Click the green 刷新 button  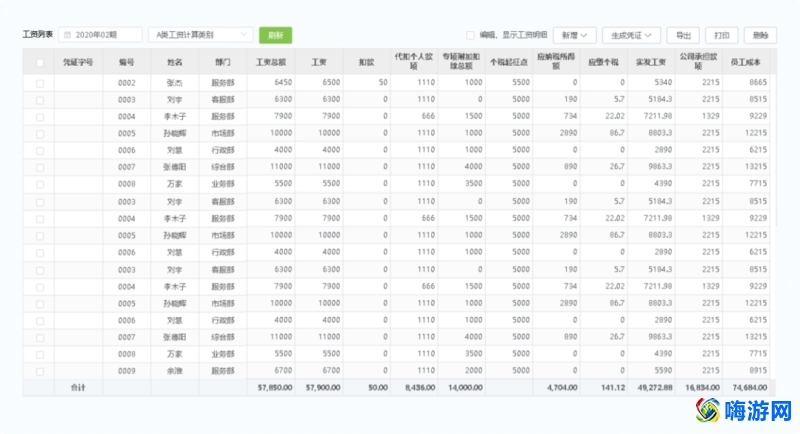pos(276,35)
